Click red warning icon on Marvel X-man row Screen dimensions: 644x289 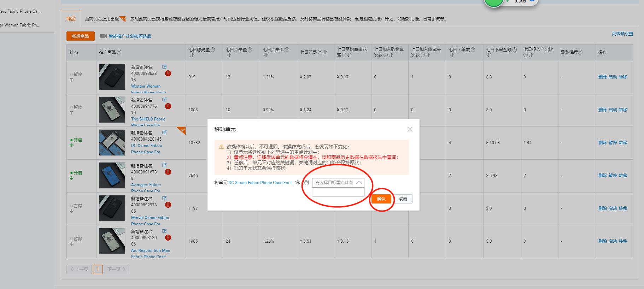pyautogui.click(x=168, y=205)
